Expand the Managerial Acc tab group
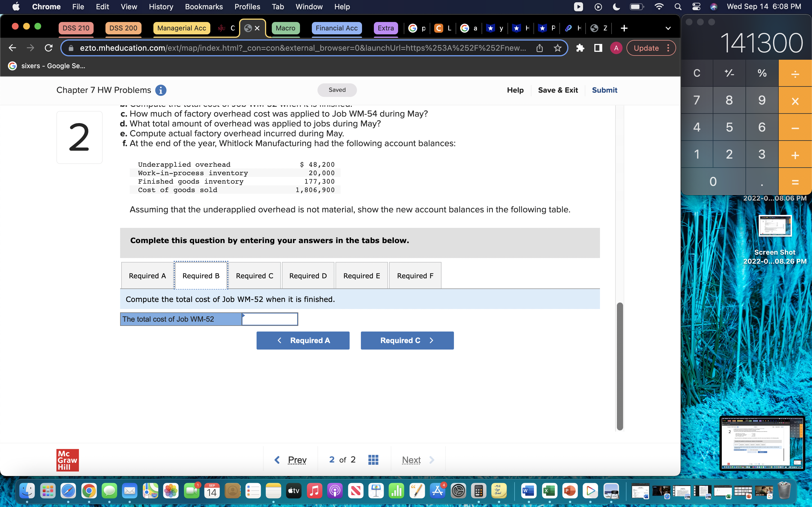 [x=182, y=28]
